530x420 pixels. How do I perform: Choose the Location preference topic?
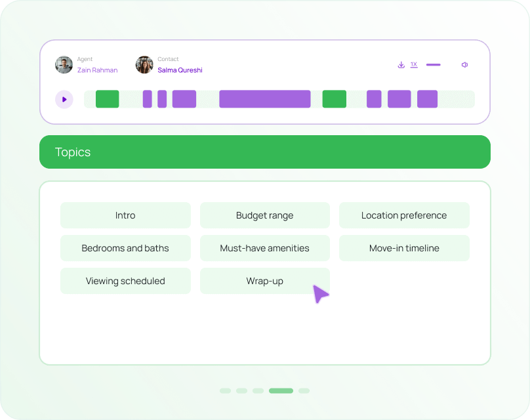[404, 215]
